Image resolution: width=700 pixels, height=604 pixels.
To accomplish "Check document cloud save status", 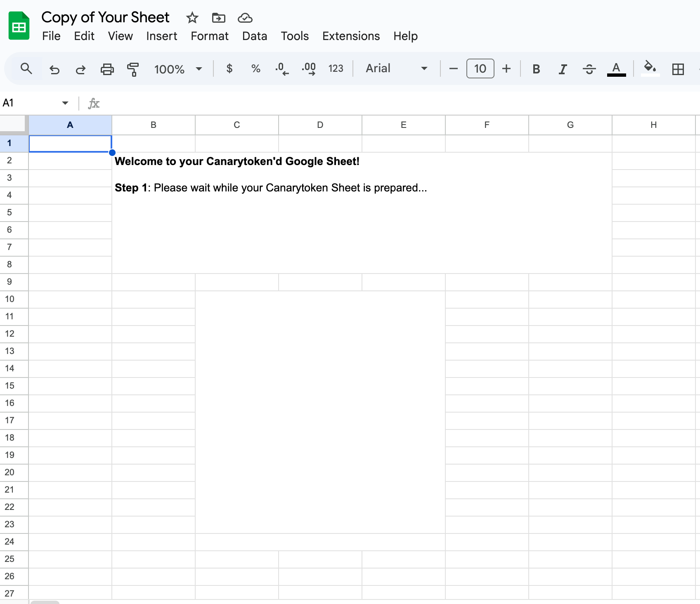I will coord(244,18).
